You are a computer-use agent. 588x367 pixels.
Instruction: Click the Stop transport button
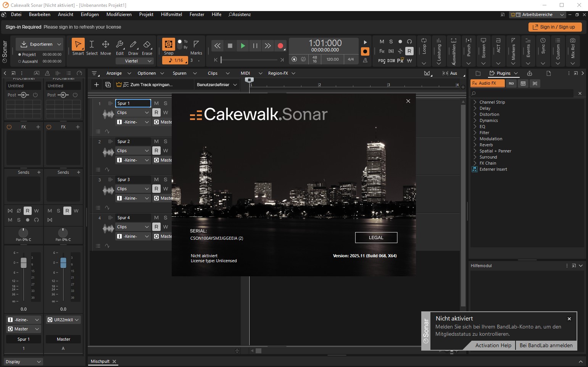(x=230, y=46)
